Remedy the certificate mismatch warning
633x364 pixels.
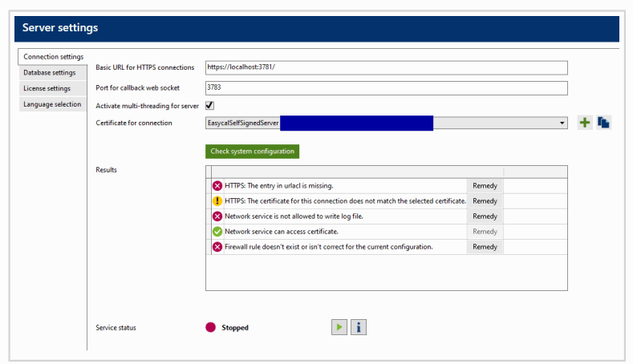pyautogui.click(x=485, y=201)
